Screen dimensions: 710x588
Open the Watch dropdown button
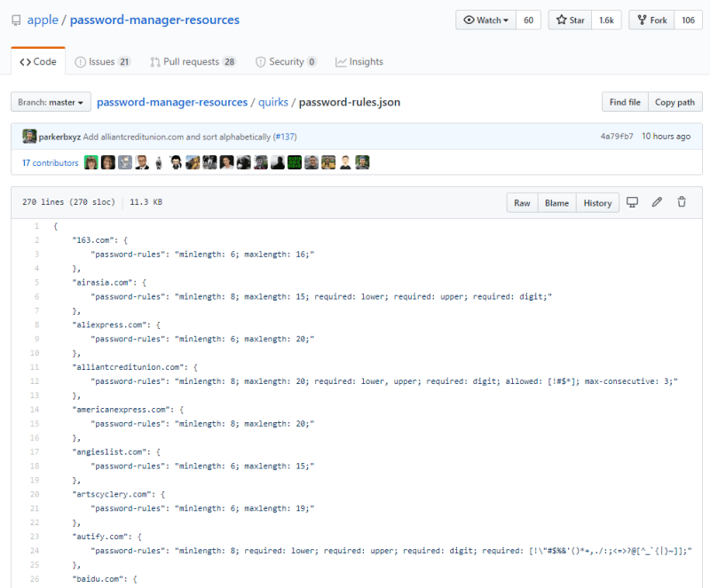pyautogui.click(x=485, y=20)
